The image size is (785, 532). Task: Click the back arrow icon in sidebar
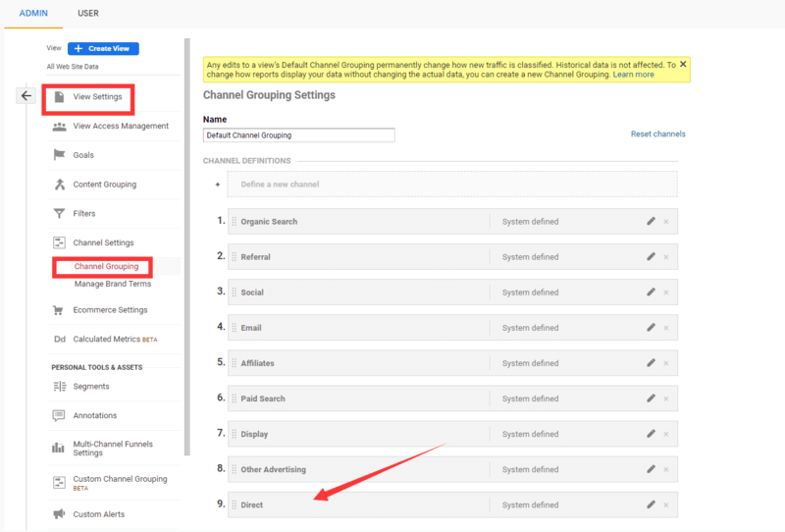click(26, 96)
